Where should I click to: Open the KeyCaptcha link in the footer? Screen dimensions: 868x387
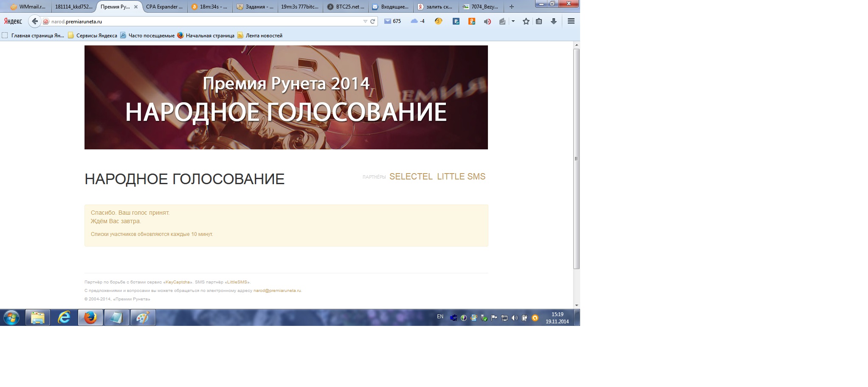(x=178, y=282)
